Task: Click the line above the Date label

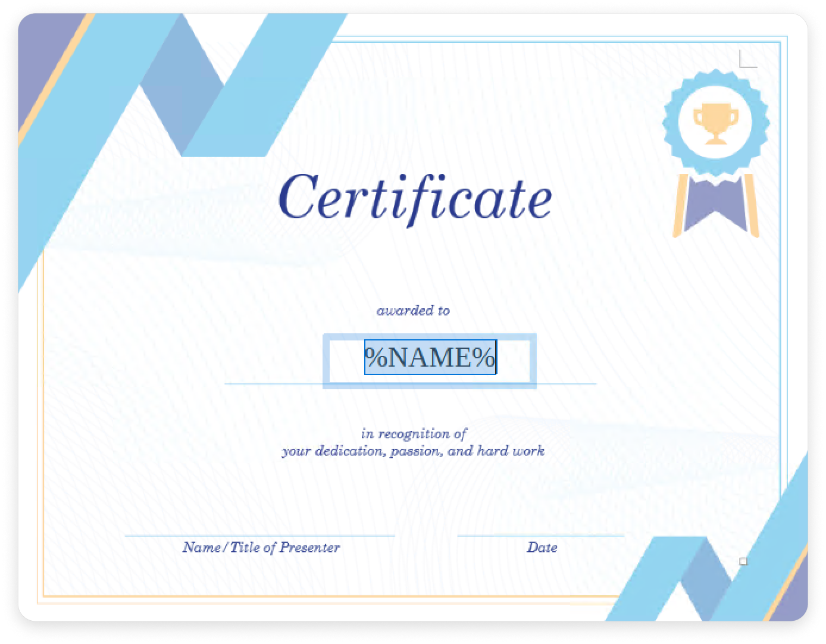Action: point(540,536)
